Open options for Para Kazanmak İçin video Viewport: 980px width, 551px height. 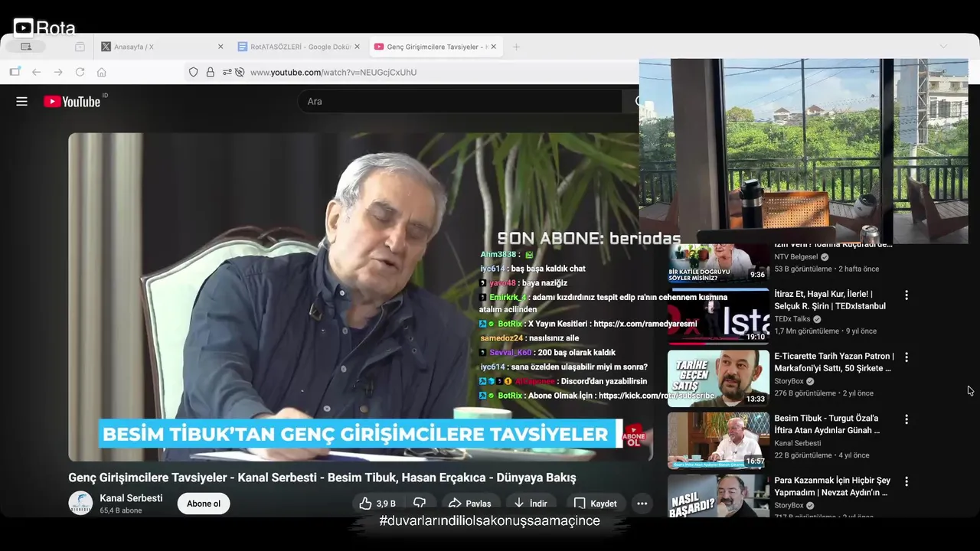[x=906, y=481]
